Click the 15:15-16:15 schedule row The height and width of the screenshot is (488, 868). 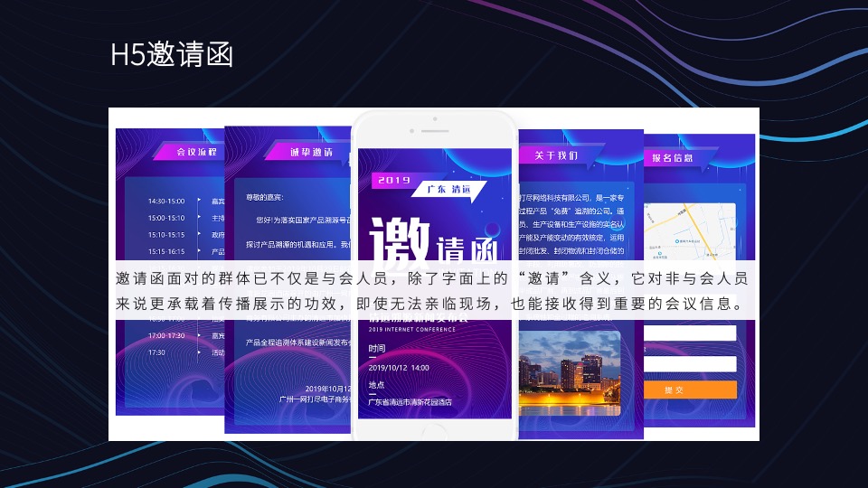pos(186,251)
